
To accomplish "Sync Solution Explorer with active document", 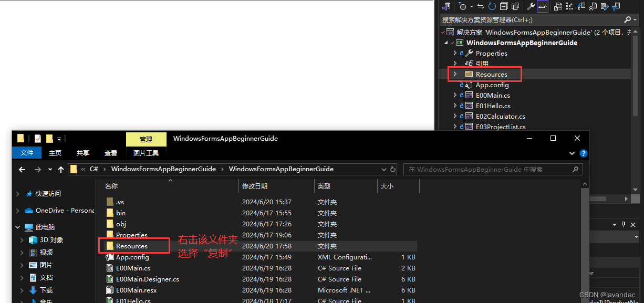I will pyautogui.click(x=481, y=6).
